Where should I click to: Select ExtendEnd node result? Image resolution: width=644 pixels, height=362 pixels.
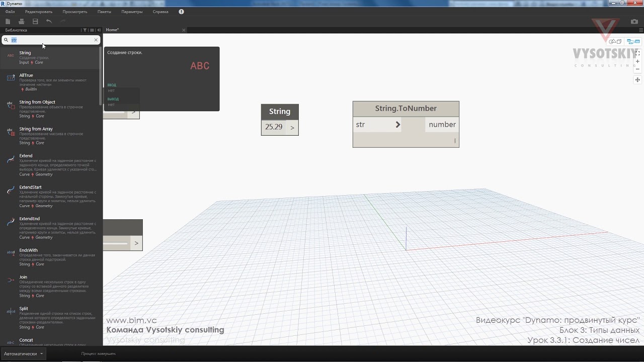tap(50, 228)
